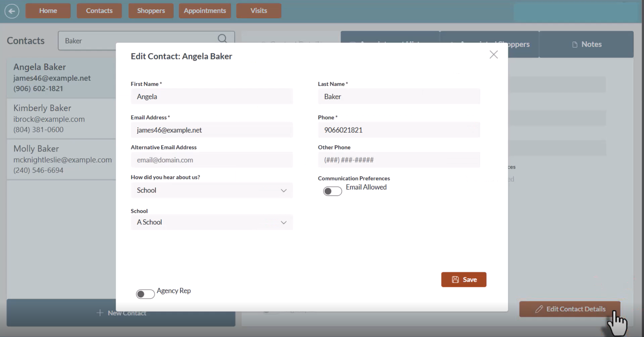Open the Appointments menu

205,11
